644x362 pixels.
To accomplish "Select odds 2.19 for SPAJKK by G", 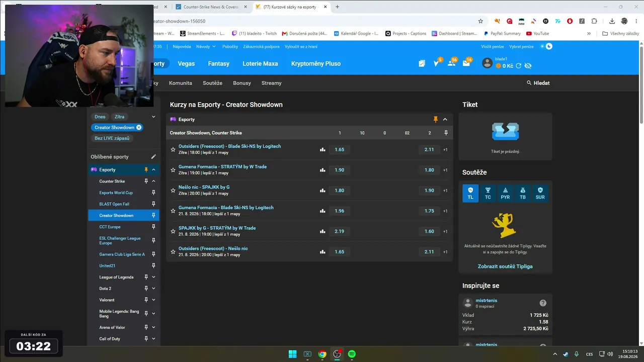I will [340, 231].
